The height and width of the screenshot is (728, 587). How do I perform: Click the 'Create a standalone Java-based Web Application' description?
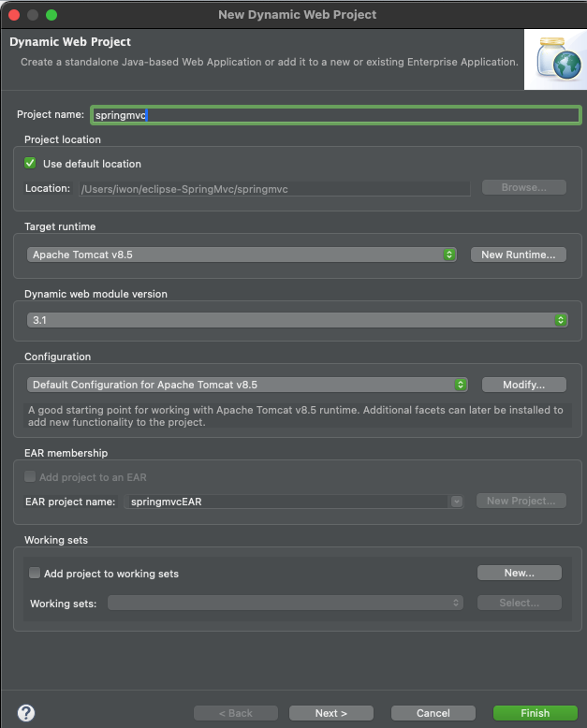pyautogui.click(x=270, y=62)
